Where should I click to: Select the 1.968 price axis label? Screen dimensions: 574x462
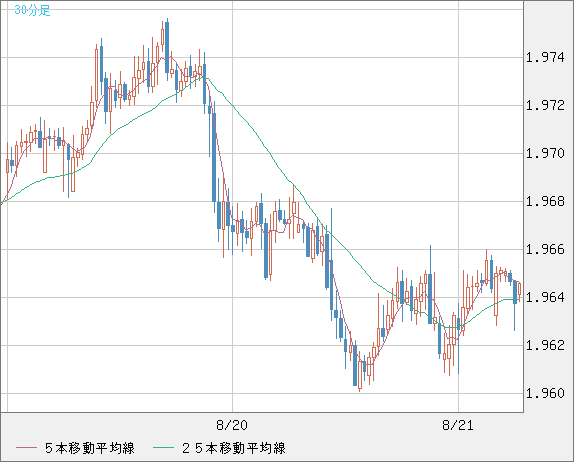pyautogui.click(x=545, y=201)
